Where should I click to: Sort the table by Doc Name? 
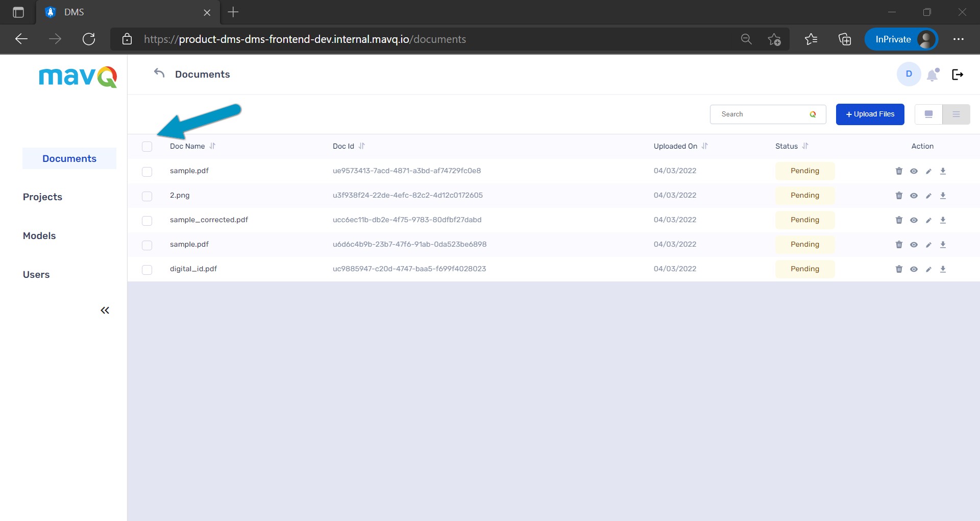click(212, 146)
